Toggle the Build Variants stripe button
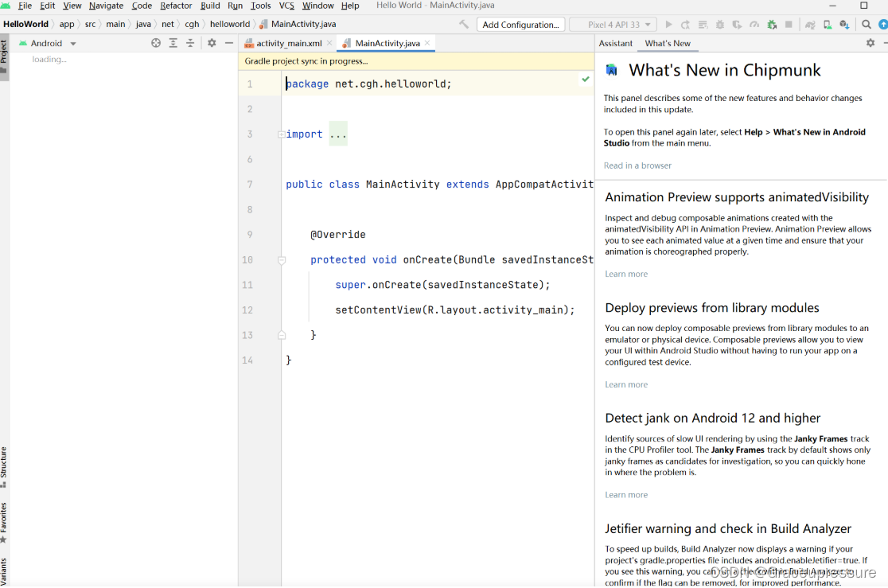The width and height of the screenshot is (888, 588). pos(4,571)
